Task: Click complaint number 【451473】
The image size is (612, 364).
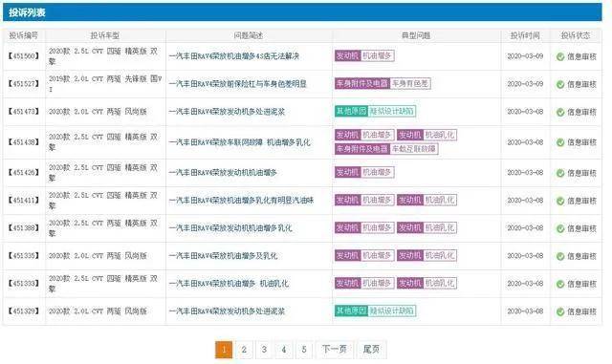Action: pyautogui.click(x=23, y=112)
